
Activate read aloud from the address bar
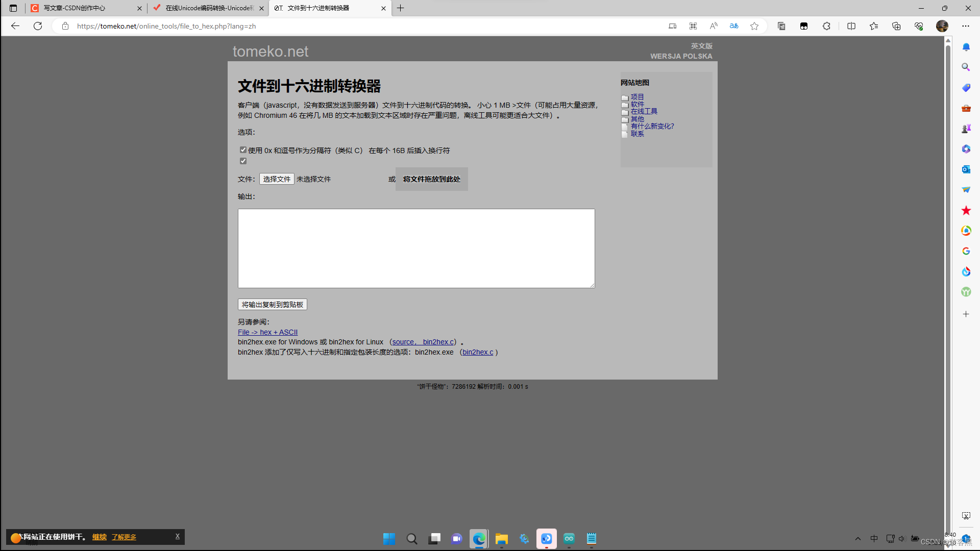tap(713, 26)
